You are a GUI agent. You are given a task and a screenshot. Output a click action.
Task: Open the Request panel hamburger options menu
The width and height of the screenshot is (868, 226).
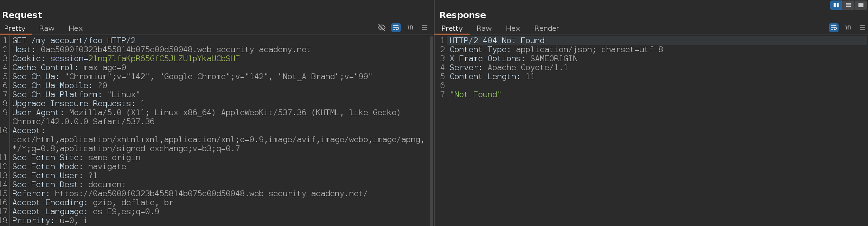point(425,27)
